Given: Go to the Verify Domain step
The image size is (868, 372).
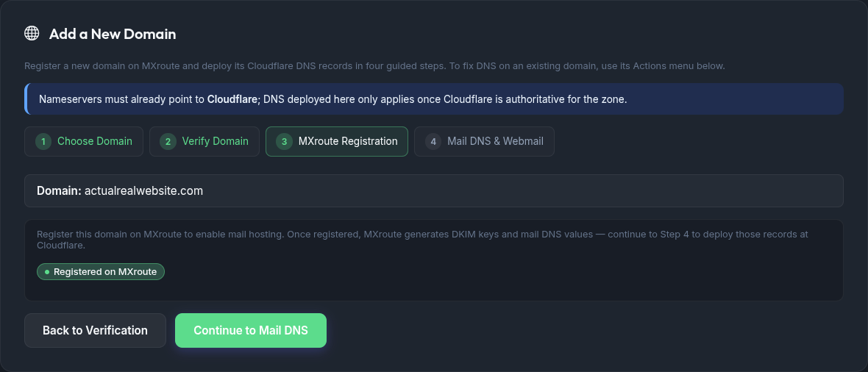Looking at the screenshot, I should pyautogui.click(x=204, y=142).
